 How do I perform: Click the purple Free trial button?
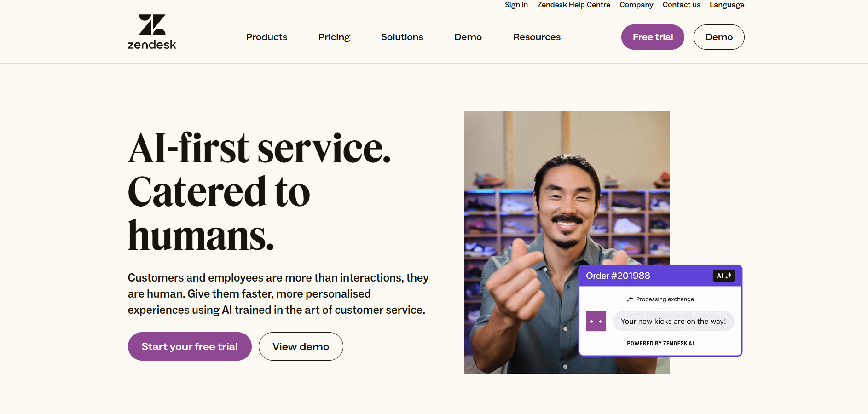[x=653, y=37]
